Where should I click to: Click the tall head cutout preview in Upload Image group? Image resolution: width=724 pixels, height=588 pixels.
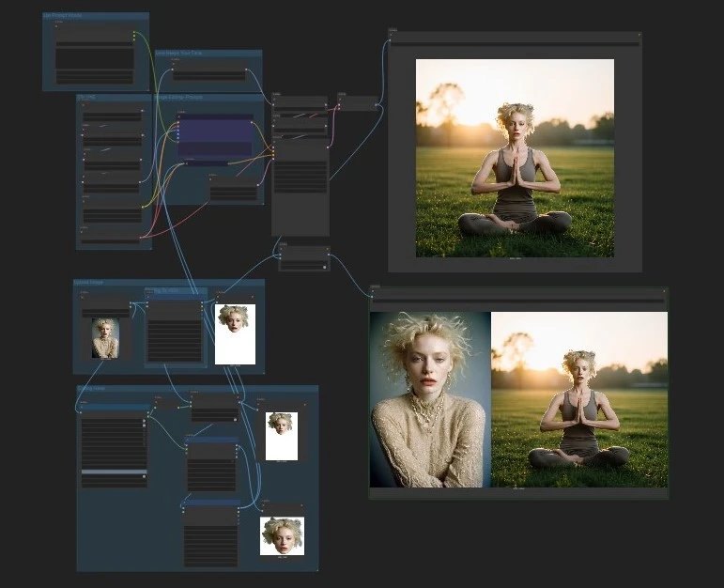(x=235, y=334)
